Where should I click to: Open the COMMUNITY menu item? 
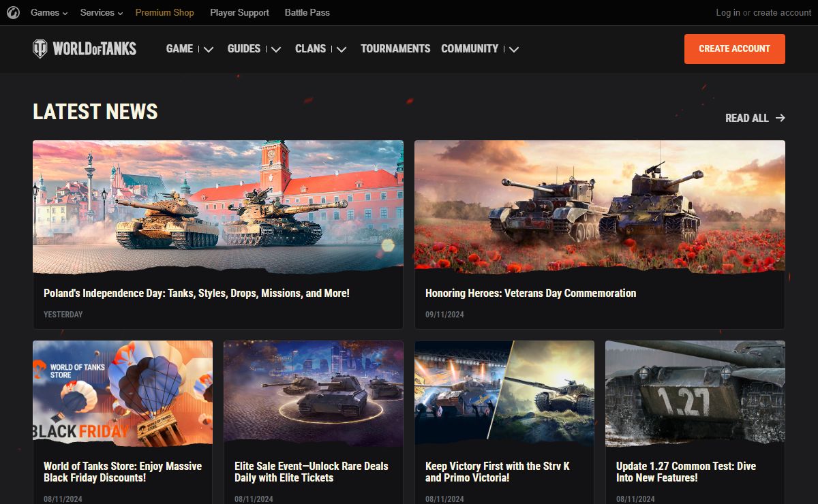click(x=470, y=48)
